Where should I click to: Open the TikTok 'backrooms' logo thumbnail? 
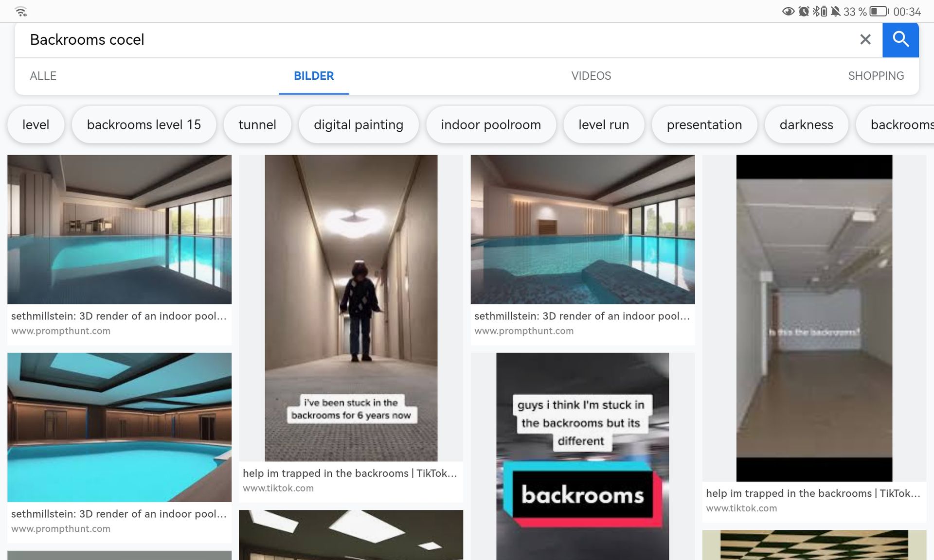point(582,456)
